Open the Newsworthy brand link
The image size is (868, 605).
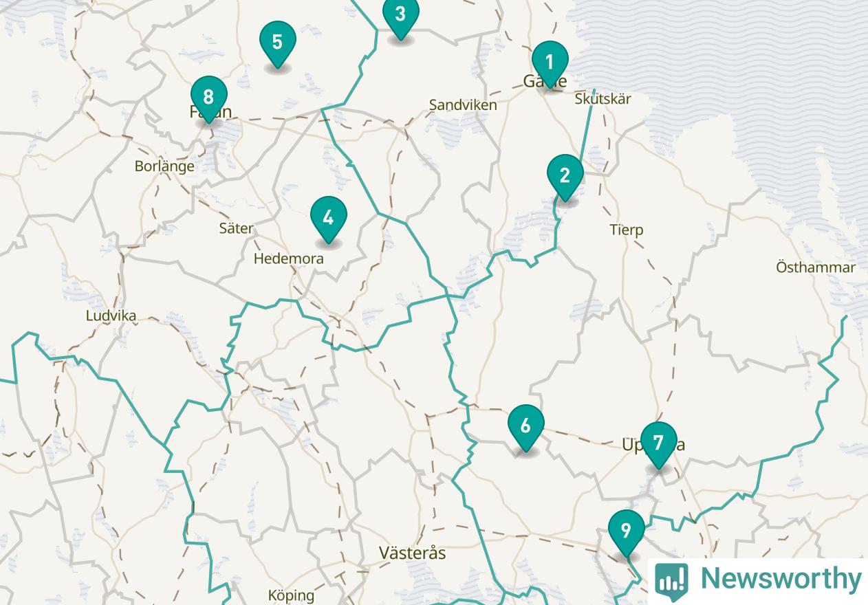tap(758, 580)
